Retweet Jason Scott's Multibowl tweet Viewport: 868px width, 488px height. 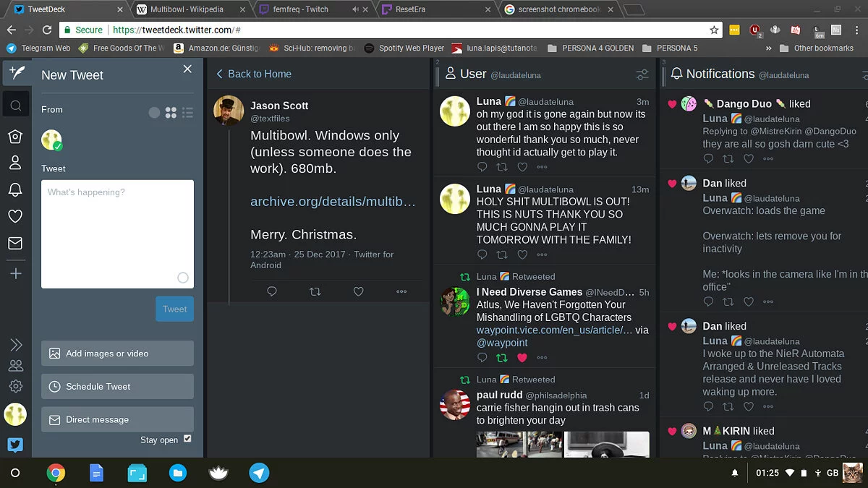(315, 291)
